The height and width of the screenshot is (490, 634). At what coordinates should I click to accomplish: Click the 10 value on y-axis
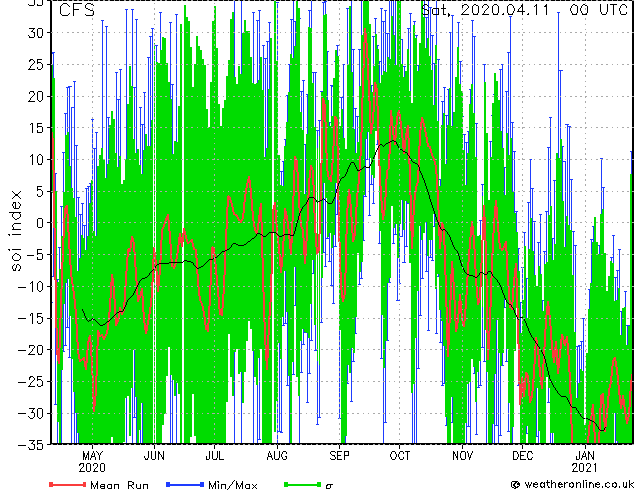[36, 159]
